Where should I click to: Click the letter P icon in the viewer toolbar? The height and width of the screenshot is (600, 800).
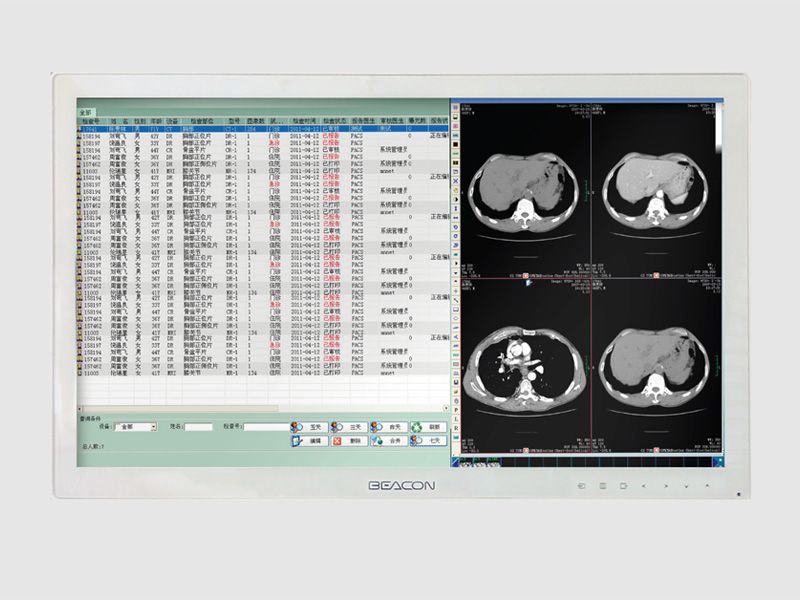[x=456, y=410]
